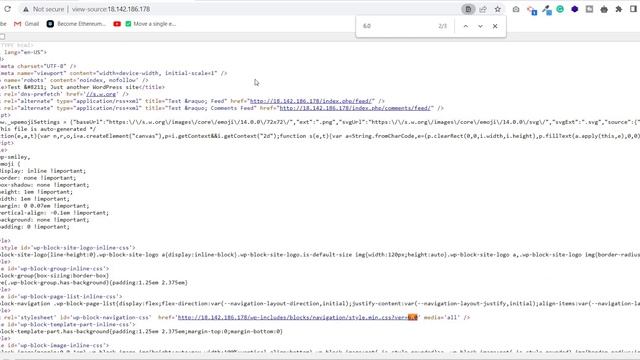Click the Not secure warning triangle
This screenshot has width=640, height=360.
point(26,9)
